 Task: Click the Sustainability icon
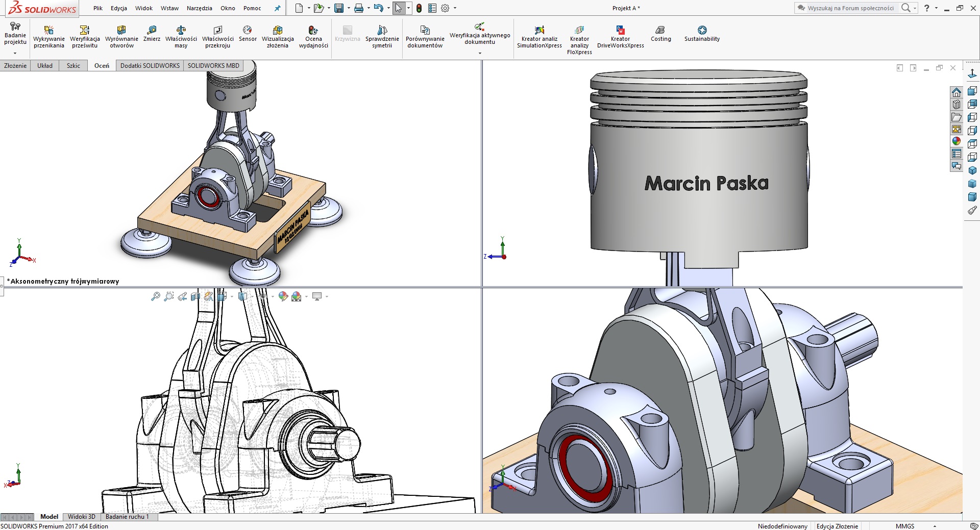pos(702,34)
